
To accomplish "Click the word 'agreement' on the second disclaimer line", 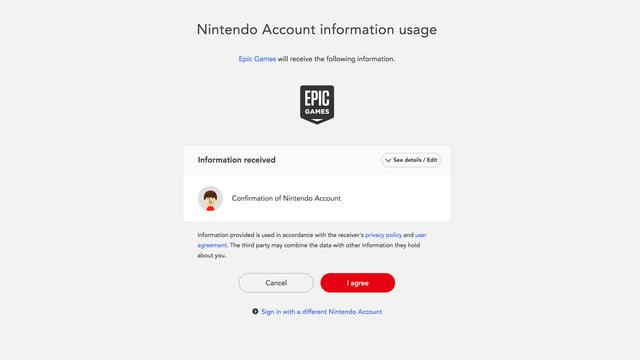I will coord(212,245).
